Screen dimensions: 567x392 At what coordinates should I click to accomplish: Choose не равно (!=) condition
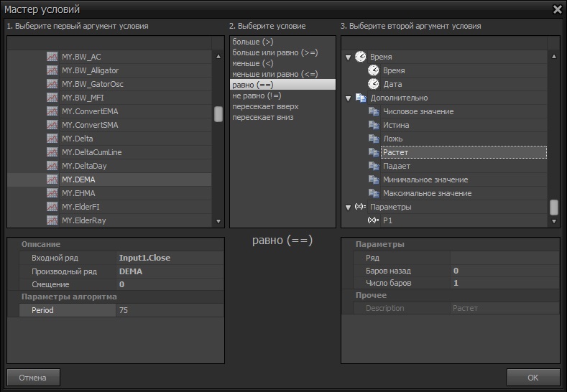[x=257, y=95]
